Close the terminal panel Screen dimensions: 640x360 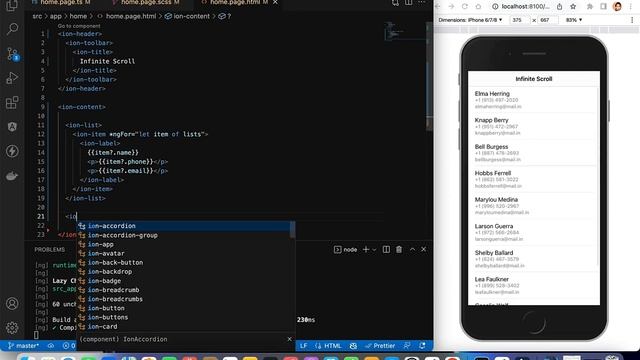pyautogui.click(x=424, y=249)
